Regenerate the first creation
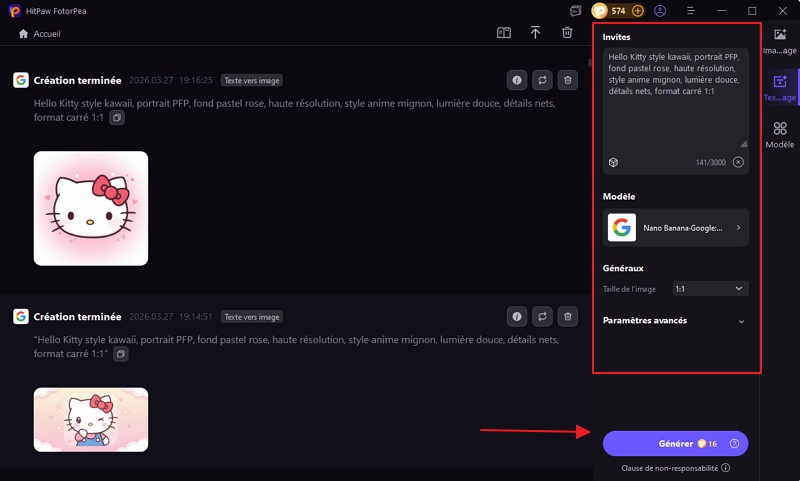The image size is (800, 481). pos(542,80)
